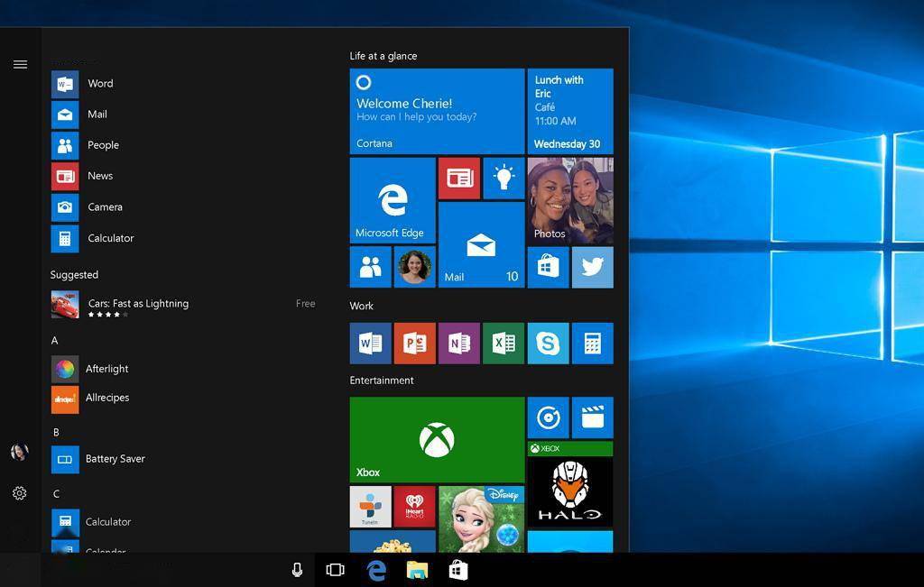Open the Microsoft Edge tile
Image resolution: width=924 pixels, height=587 pixels.
(x=392, y=199)
